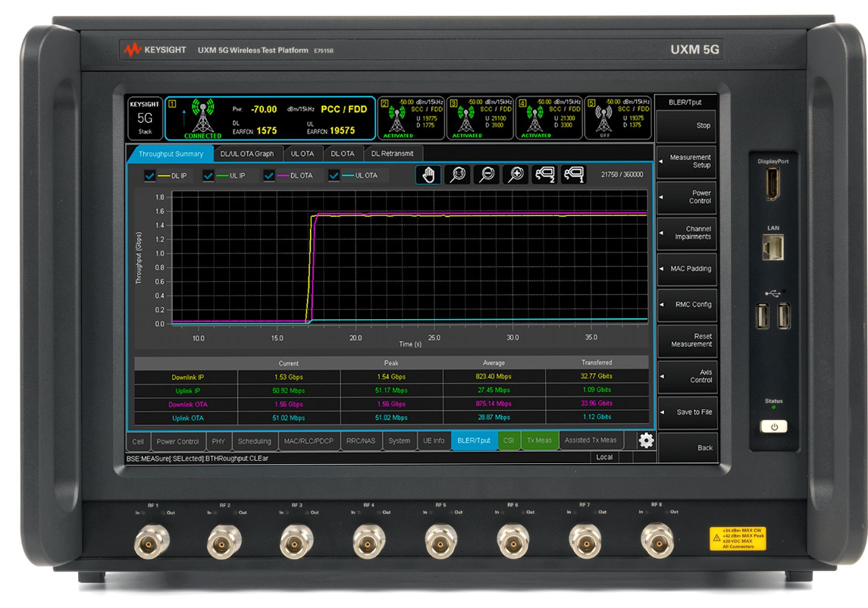The height and width of the screenshot is (608, 868).
Task: Uncheck the UL OTA trace checkbox
Action: point(334,174)
